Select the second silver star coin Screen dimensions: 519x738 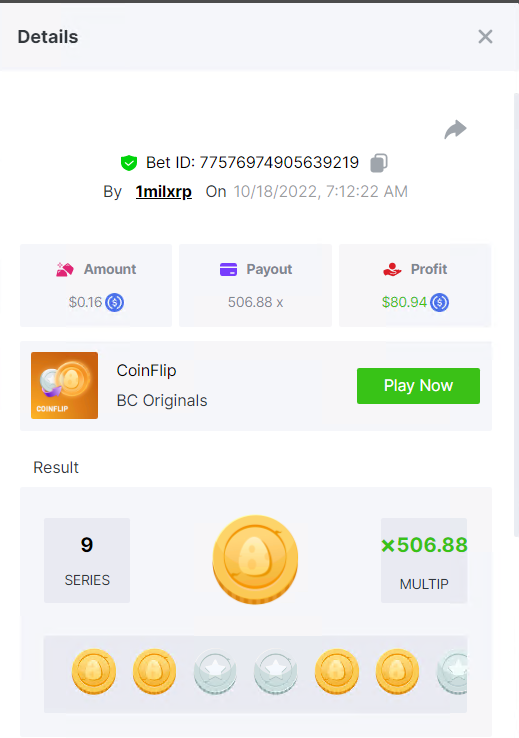[276, 672]
